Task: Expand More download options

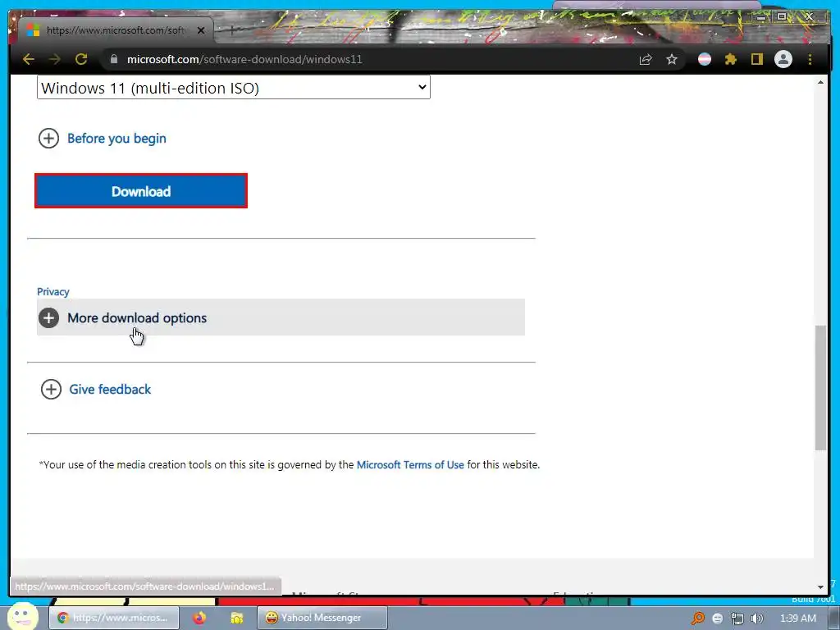Action: [281, 317]
